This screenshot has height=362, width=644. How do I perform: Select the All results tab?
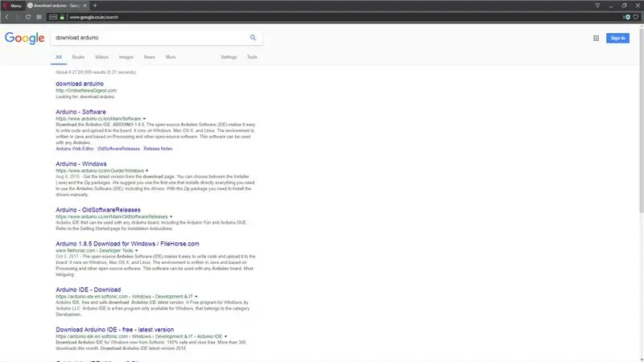[x=59, y=57]
